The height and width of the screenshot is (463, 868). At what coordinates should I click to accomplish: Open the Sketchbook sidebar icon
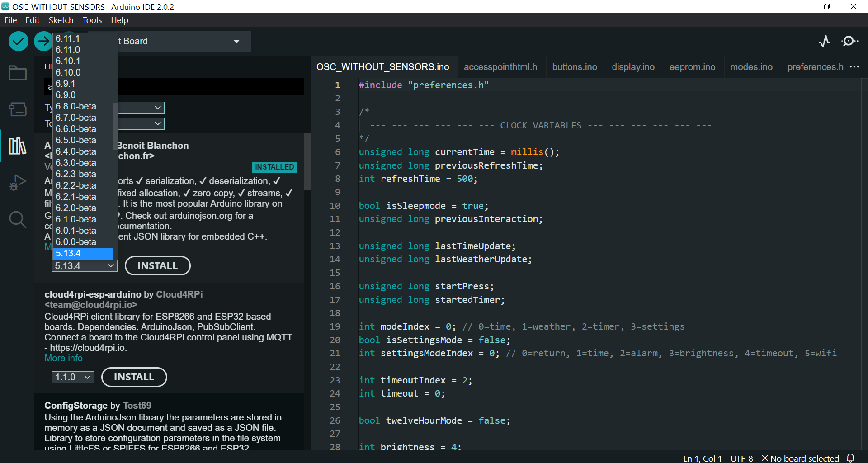click(x=17, y=73)
